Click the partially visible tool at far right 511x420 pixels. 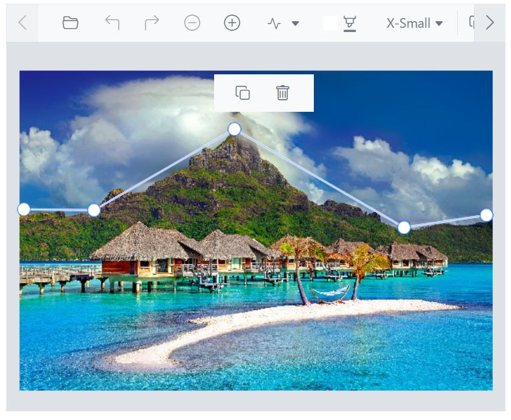473,22
